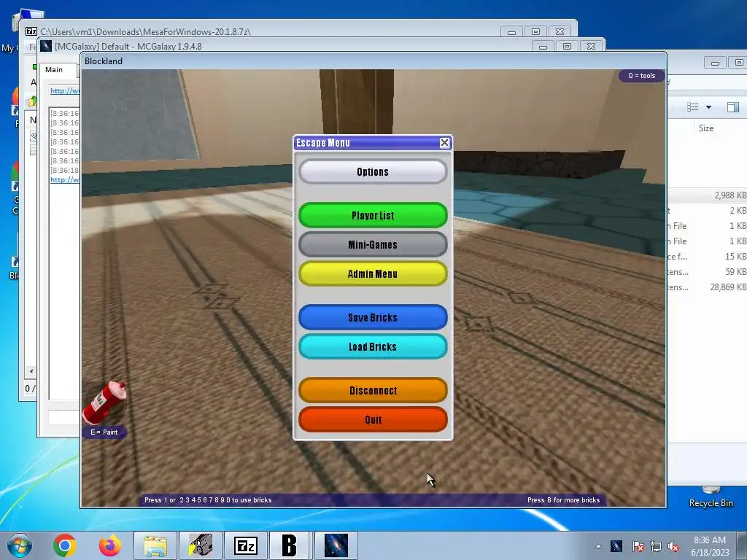Launch Chrome from the taskbar
The height and width of the screenshot is (560, 747).
coord(65,545)
